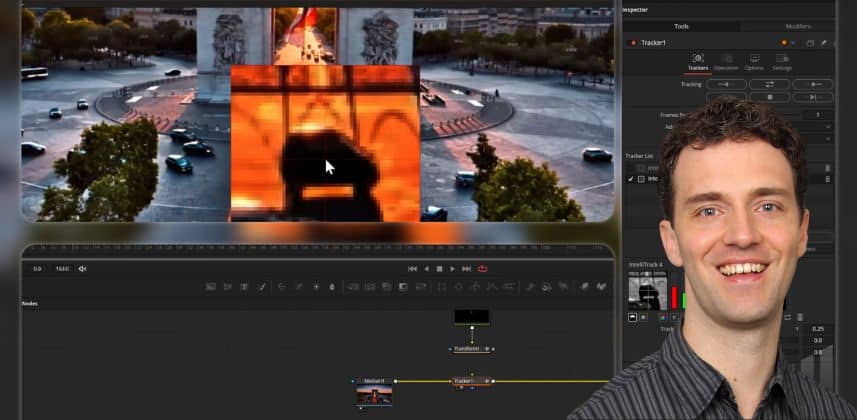This screenshot has width=857, height=420.
Task: Add a pEmitter particle node from the toolbar
Action: [x=532, y=286]
